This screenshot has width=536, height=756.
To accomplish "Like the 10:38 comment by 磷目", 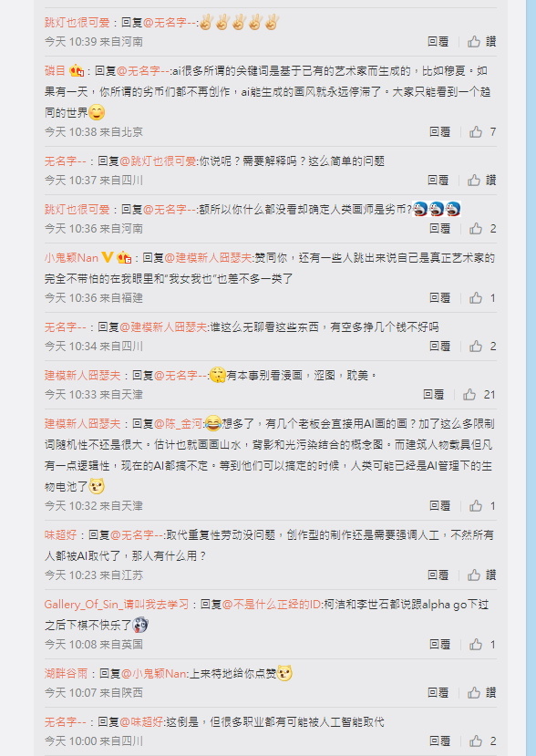I will point(483,131).
